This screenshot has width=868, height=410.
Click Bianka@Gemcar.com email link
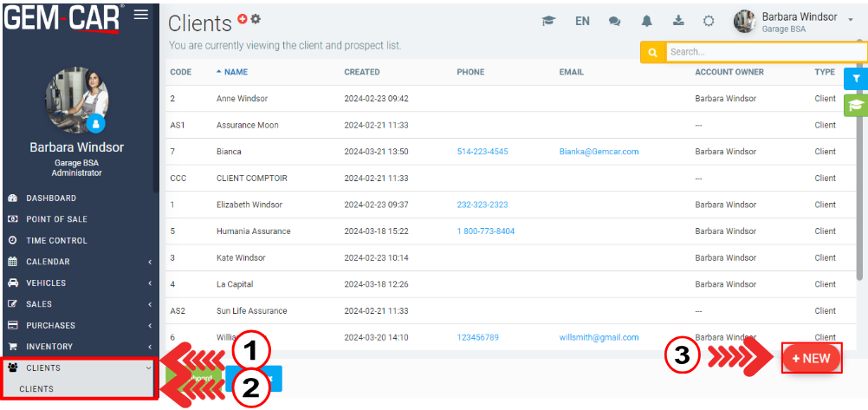599,152
